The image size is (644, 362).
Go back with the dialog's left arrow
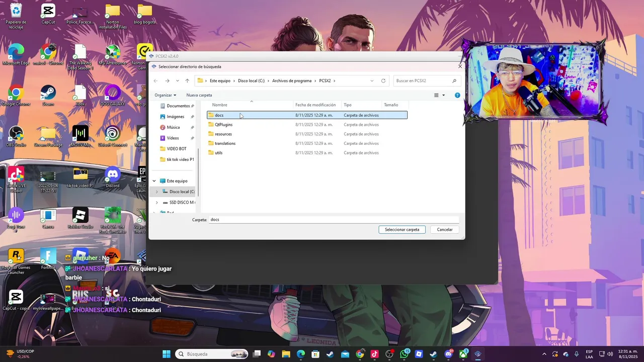tap(155, 81)
